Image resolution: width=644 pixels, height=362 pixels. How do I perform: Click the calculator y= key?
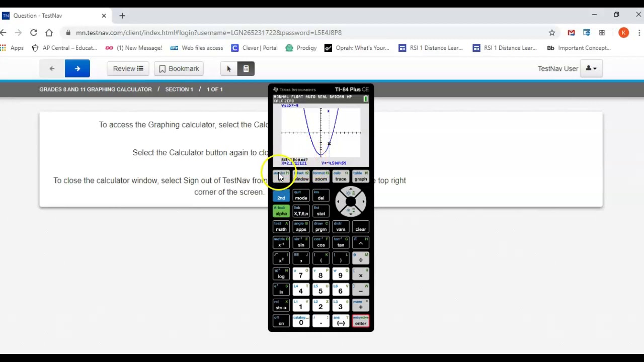(x=281, y=176)
